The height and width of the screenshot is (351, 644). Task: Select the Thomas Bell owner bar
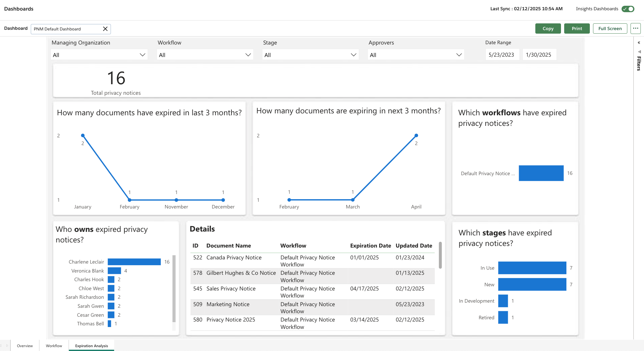[109, 324]
